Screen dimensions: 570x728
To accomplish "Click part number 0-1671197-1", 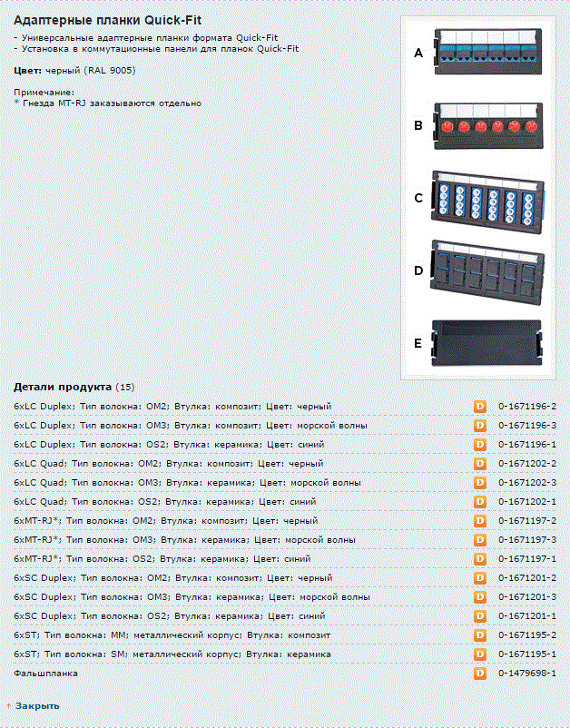I will (527, 558).
